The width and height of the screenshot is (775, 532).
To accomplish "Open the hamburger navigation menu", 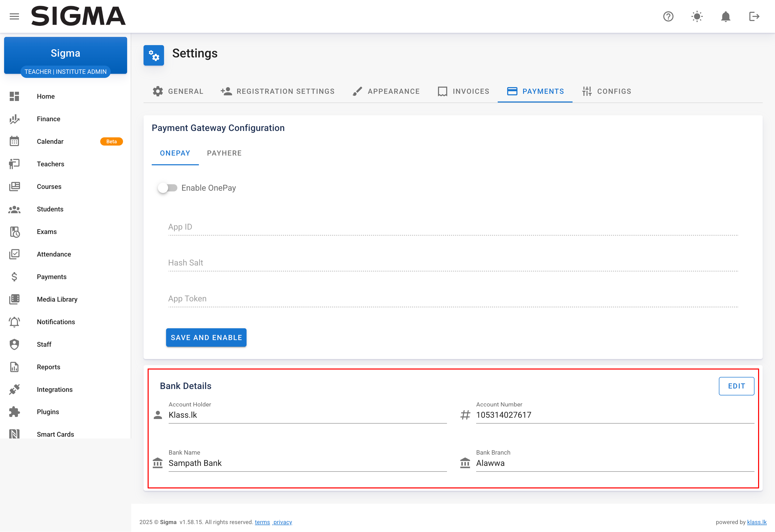I will tap(14, 16).
